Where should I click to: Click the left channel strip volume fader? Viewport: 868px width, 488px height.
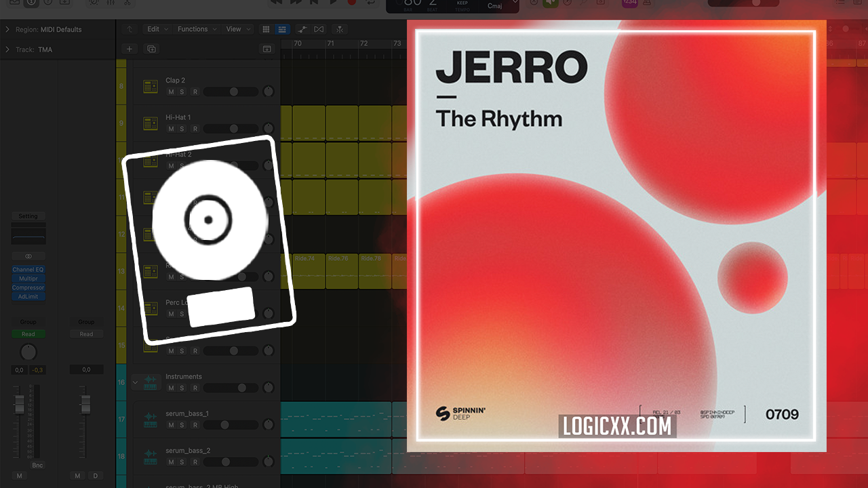tap(20, 405)
